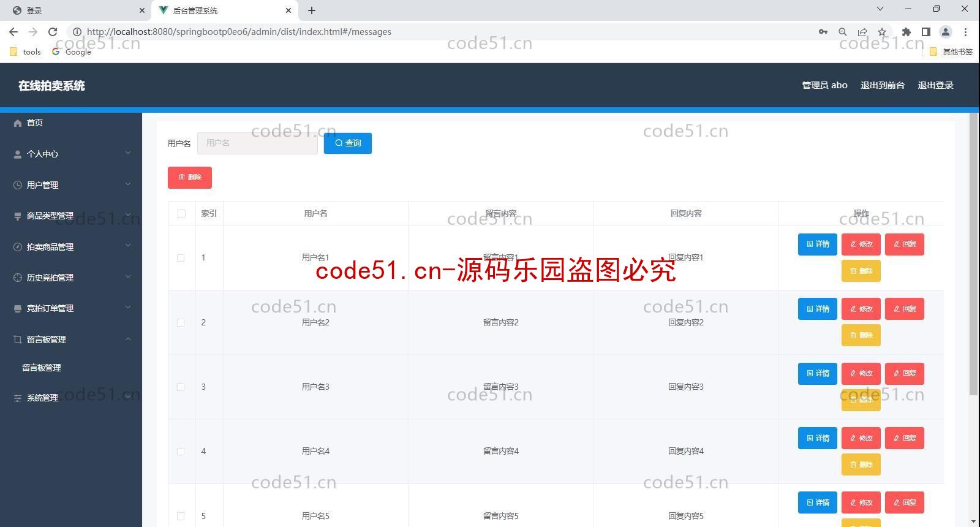Open the browser extensions puzzle icon
The image size is (980, 527).
907,32
